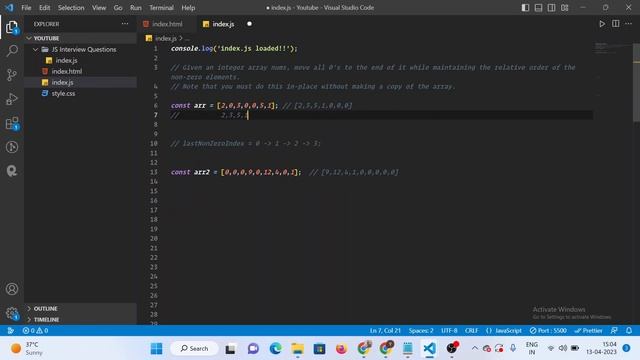Open the Help menu
640x360 pixels.
click(188, 8)
